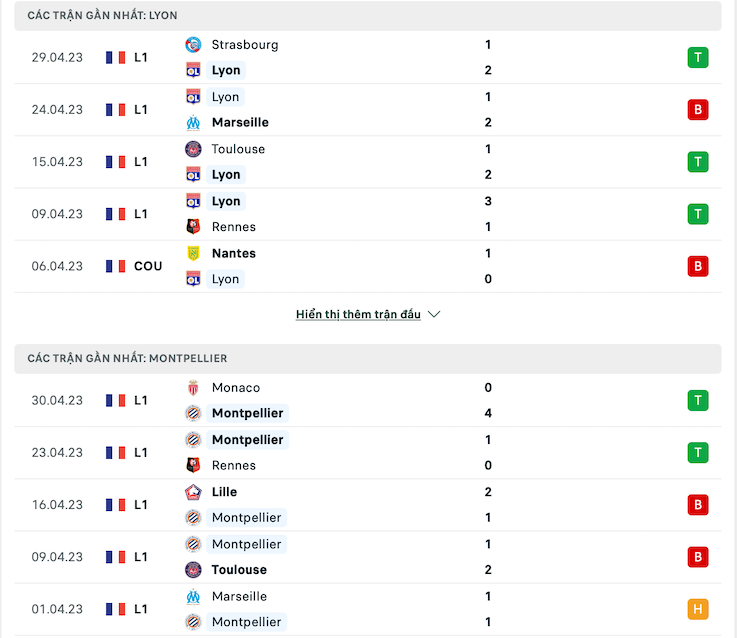Expand more matches with the chevron arrow

[434, 314]
